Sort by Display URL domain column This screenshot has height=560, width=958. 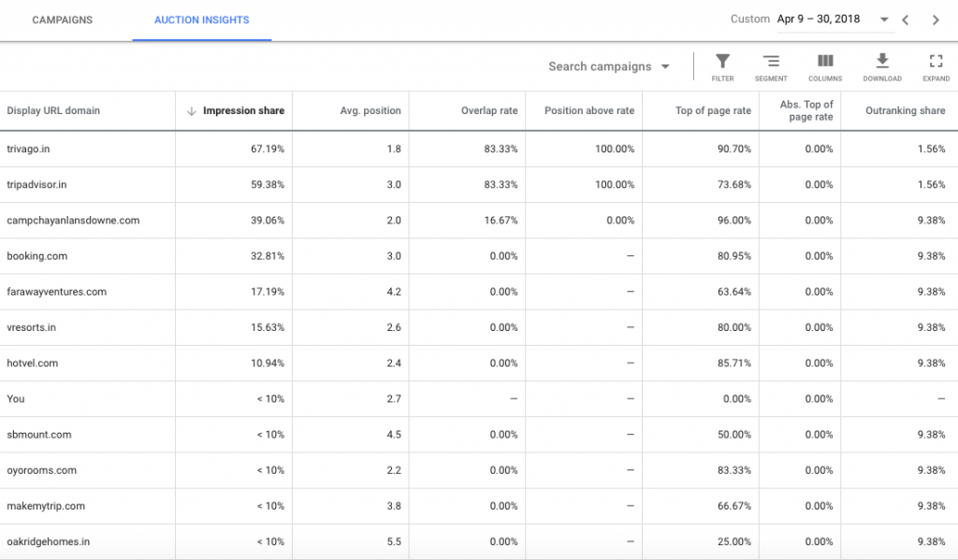pyautogui.click(x=53, y=110)
